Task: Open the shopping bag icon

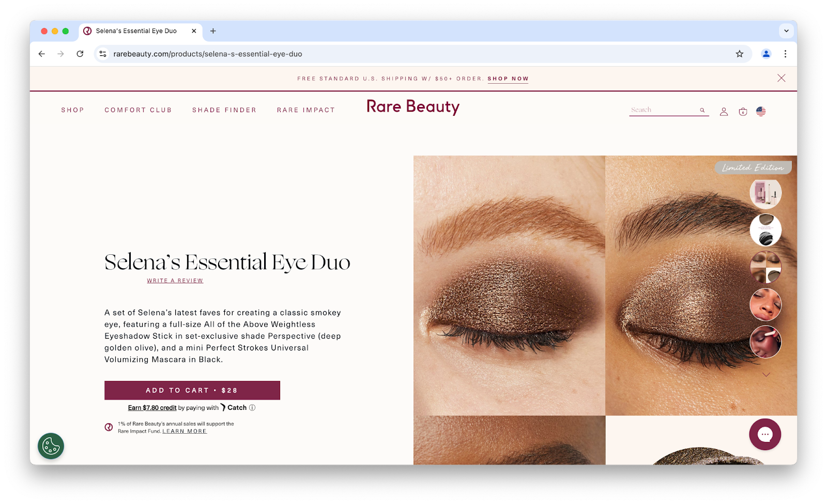Action: 743,112
